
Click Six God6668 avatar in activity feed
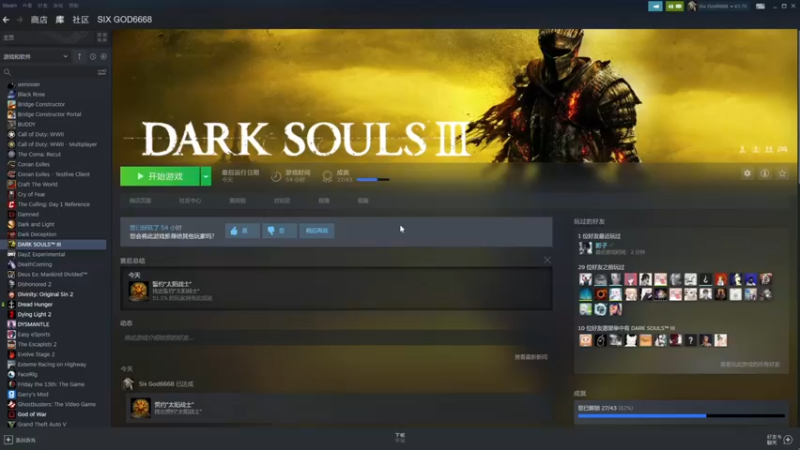point(128,384)
